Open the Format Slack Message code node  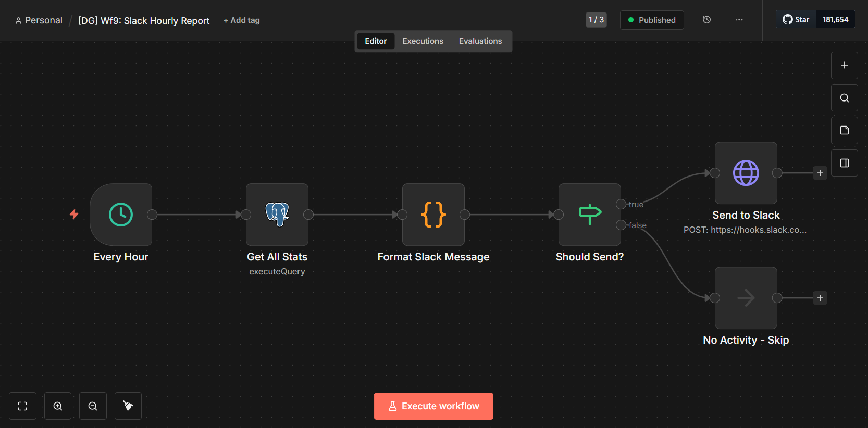coord(433,215)
